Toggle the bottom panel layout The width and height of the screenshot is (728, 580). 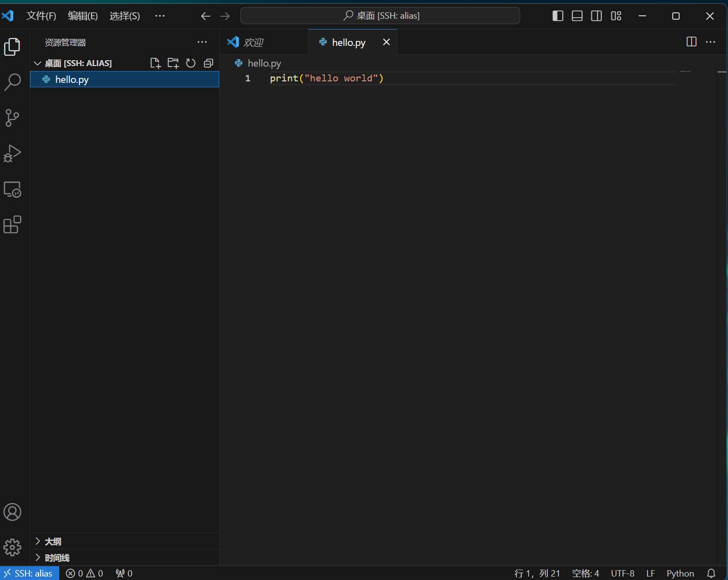click(x=577, y=16)
